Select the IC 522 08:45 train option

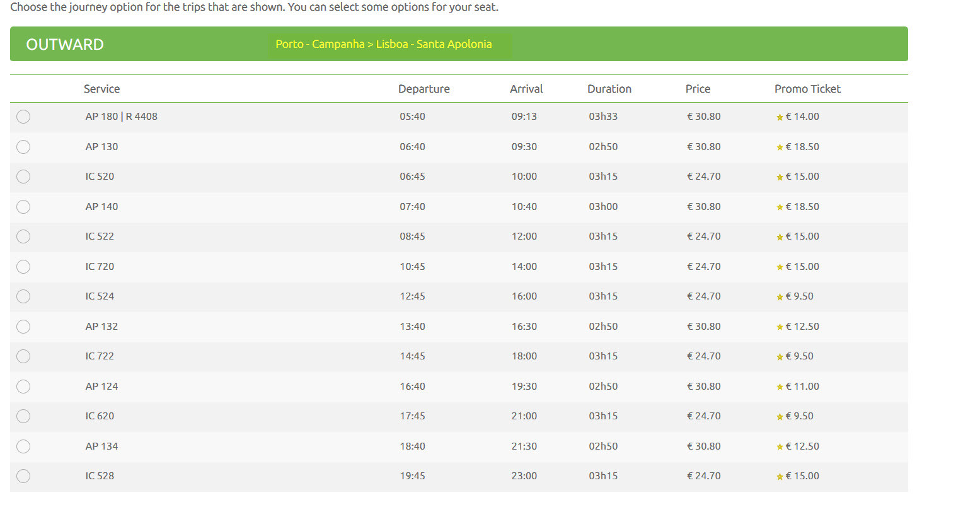[x=23, y=236]
